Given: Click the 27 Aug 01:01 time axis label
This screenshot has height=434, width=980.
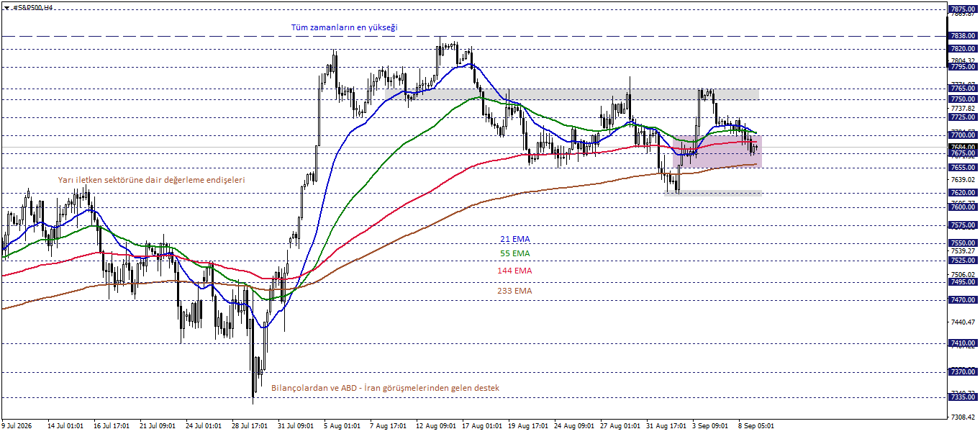Looking at the screenshot, I should (619, 426).
